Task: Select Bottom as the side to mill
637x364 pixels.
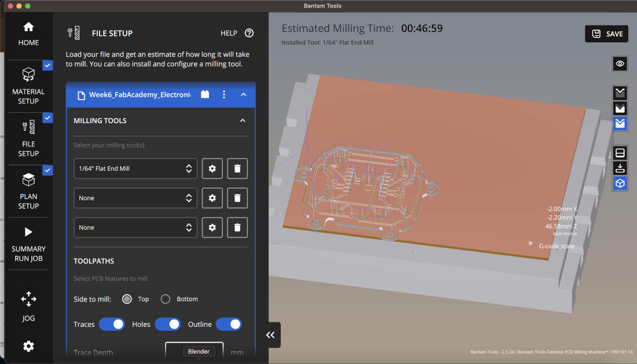Action: click(x=166, y=299)
